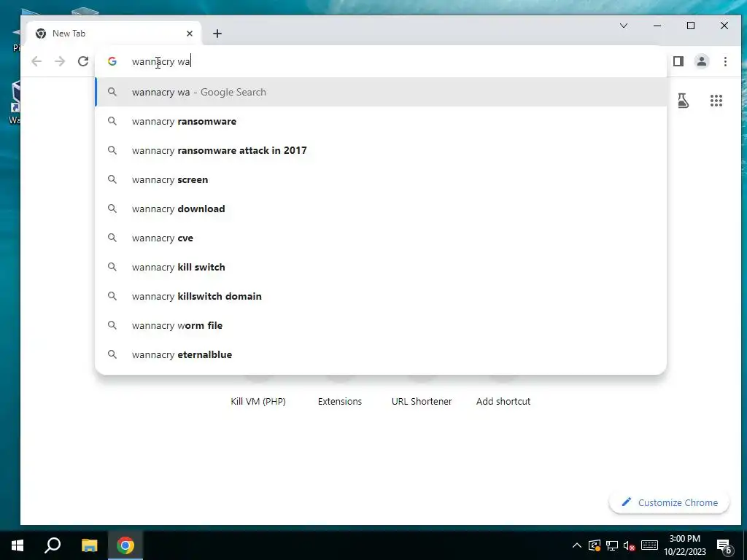Screen dimensions: 747x560
Task: Open the Extensions shortcut
Action: pyautogui.click(x=340, y=402)
